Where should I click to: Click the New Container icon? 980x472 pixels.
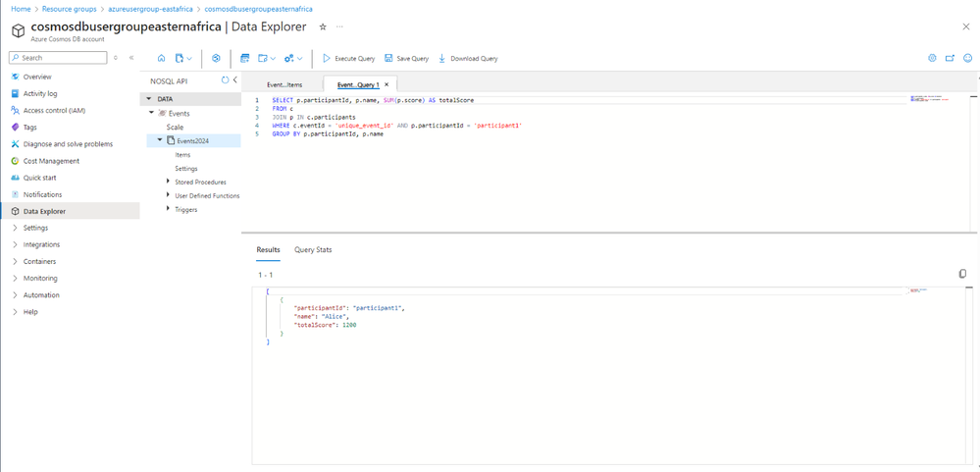179,58
